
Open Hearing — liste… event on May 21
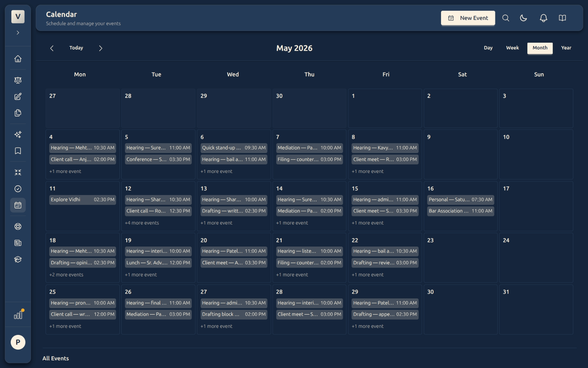[309, 251]
